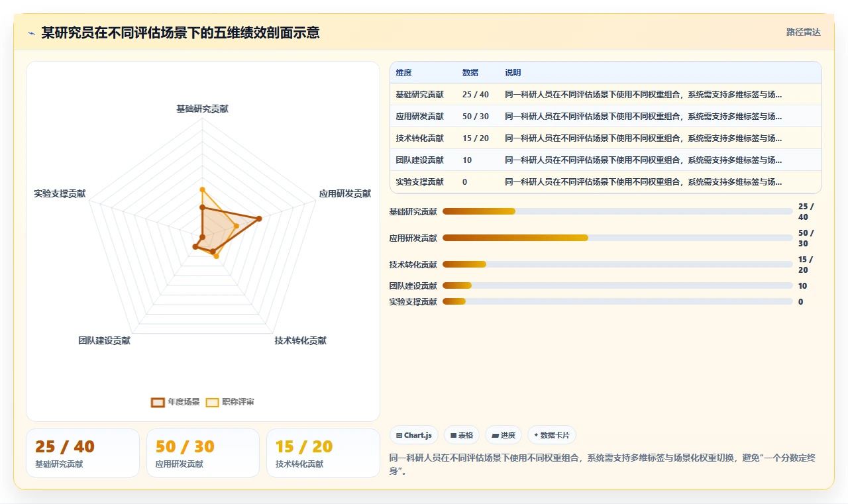Viewport: 848px width, 504px height.
Task: Click the 数据卡片 tag icon
Action: click(536, 435)
